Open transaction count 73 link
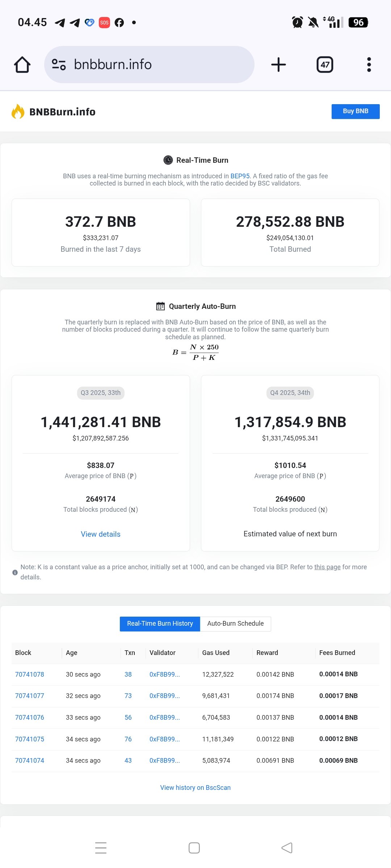Viewport: 391px width, 868px height. (x=128, y=696)
